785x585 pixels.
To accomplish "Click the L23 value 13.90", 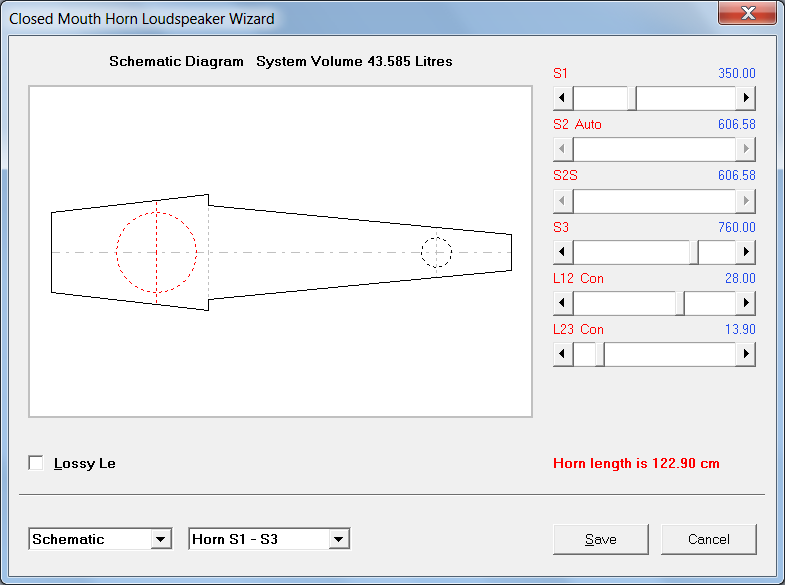I will coord(740,329).
